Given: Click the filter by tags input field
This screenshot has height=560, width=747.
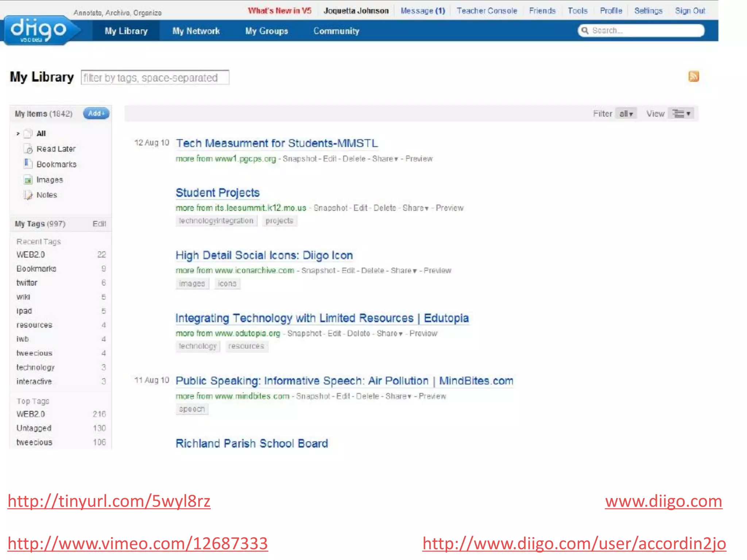Looking at the screenshot, I should pos(155,78).
